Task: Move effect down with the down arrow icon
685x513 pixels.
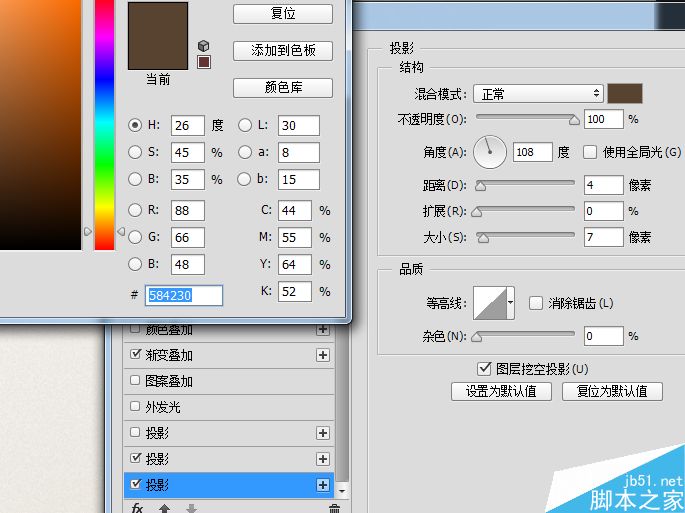Action: click(191, 508)
